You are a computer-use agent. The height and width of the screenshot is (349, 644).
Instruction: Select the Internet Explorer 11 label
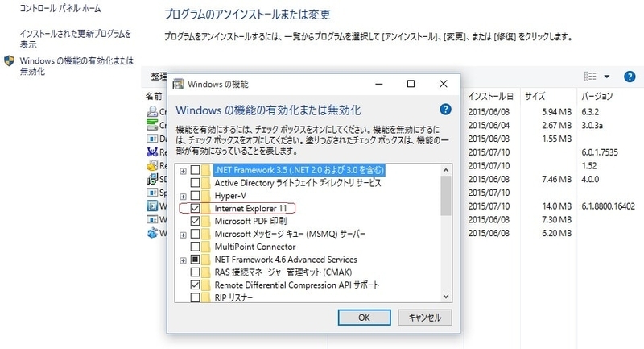click(250, 209)
